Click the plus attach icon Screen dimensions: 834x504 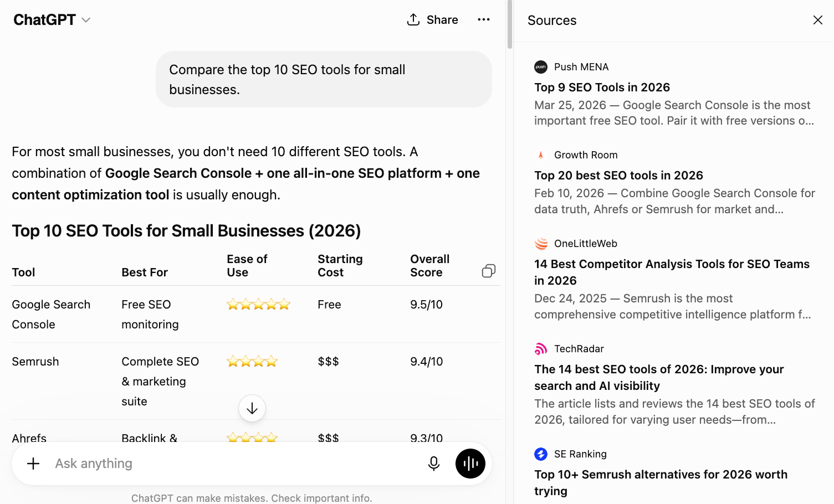coord(33,464)
